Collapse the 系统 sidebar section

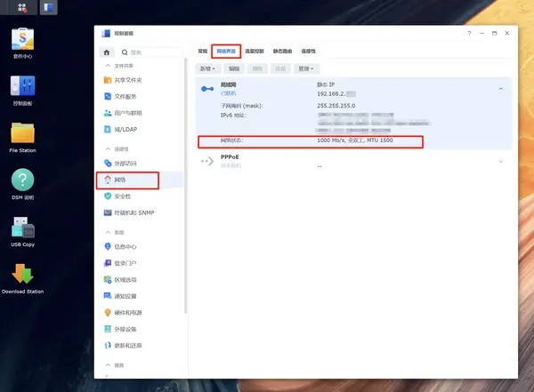coord(108,232)
